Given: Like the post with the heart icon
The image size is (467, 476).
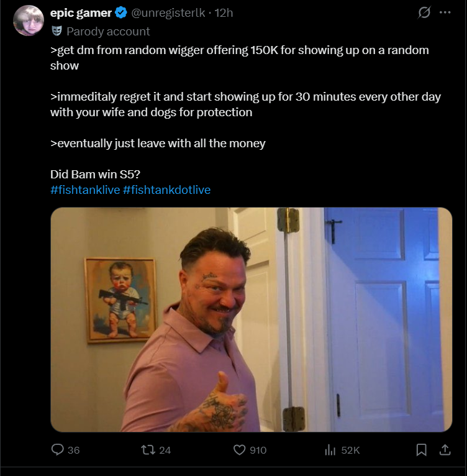Looking at the screenshot, I should click(240, 449).
